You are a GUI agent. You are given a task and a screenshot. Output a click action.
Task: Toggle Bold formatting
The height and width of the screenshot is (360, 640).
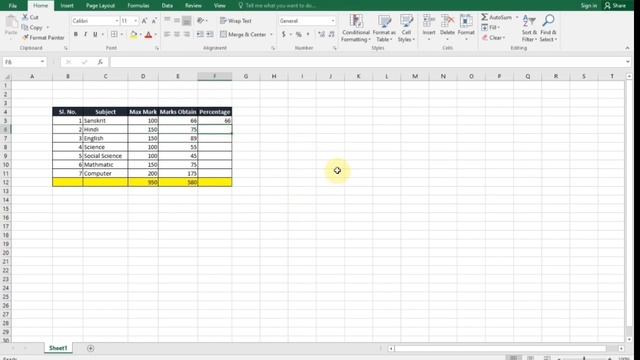click(x=76, y=35)
